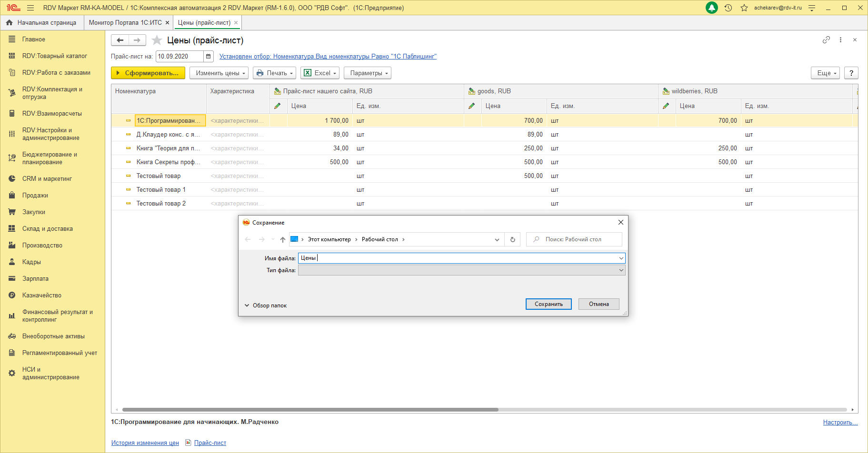Click the copy link icon

(x=826, y=40)
